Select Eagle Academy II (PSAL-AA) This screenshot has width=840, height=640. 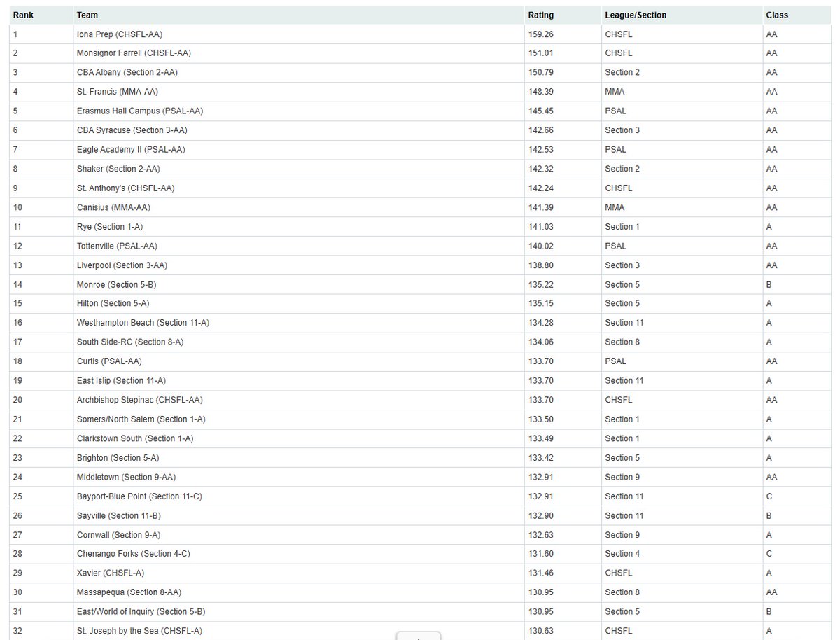(x=131, y=149)
